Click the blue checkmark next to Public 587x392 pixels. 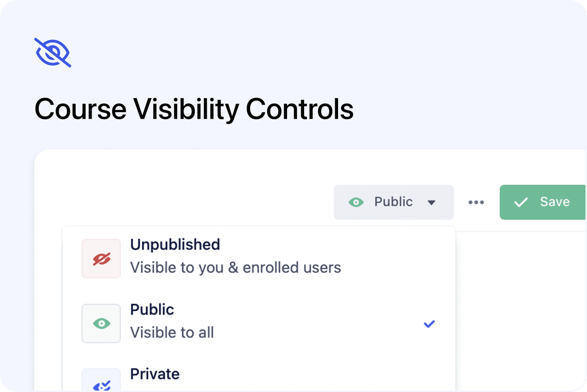click(x=429, y=323)
